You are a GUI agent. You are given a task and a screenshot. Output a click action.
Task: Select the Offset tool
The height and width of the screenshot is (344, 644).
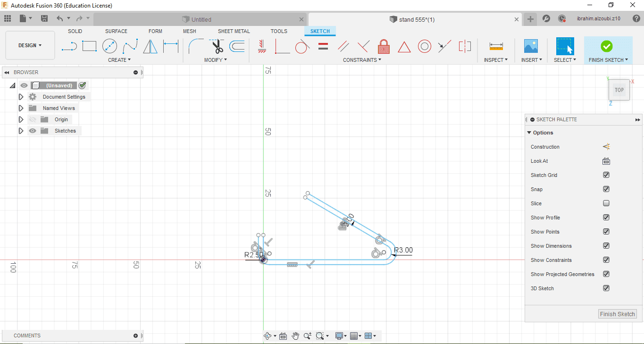click(x=237, y=46)
